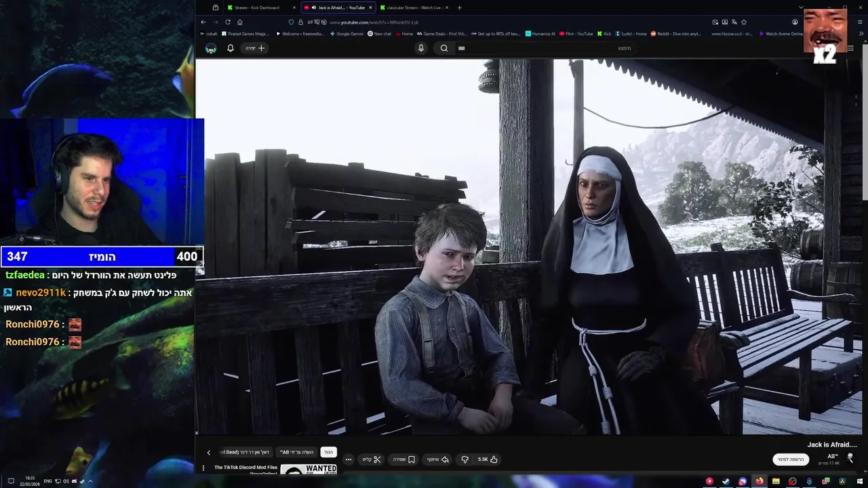This screenshot has height=488, width=868.
Task: Go back in browser history
Action: point(203,22)
